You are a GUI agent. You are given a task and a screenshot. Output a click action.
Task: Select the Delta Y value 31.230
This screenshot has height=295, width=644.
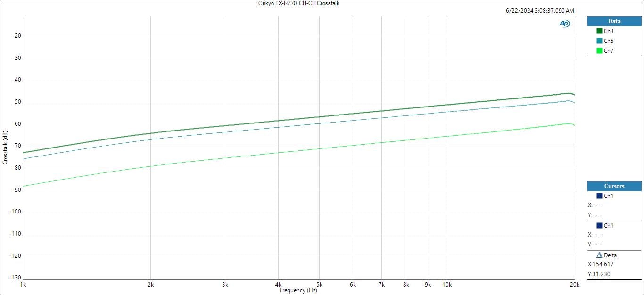click(x=602, y=274)
